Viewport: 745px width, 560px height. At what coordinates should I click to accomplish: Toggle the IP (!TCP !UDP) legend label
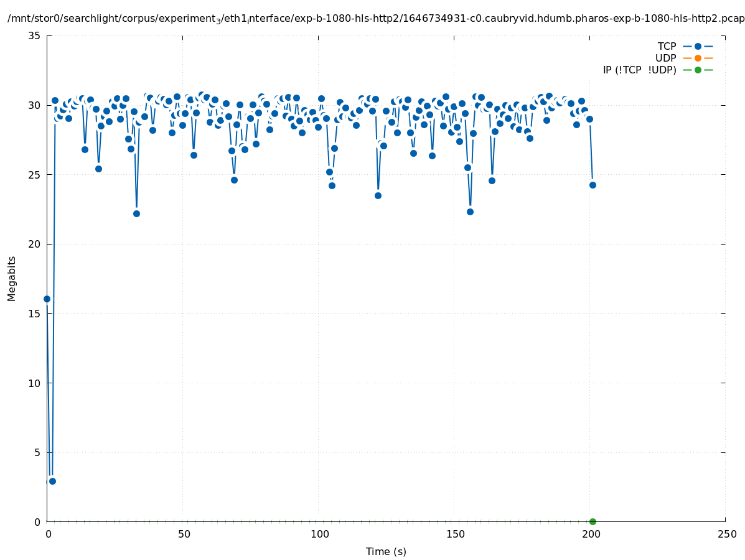coord(639,70)
